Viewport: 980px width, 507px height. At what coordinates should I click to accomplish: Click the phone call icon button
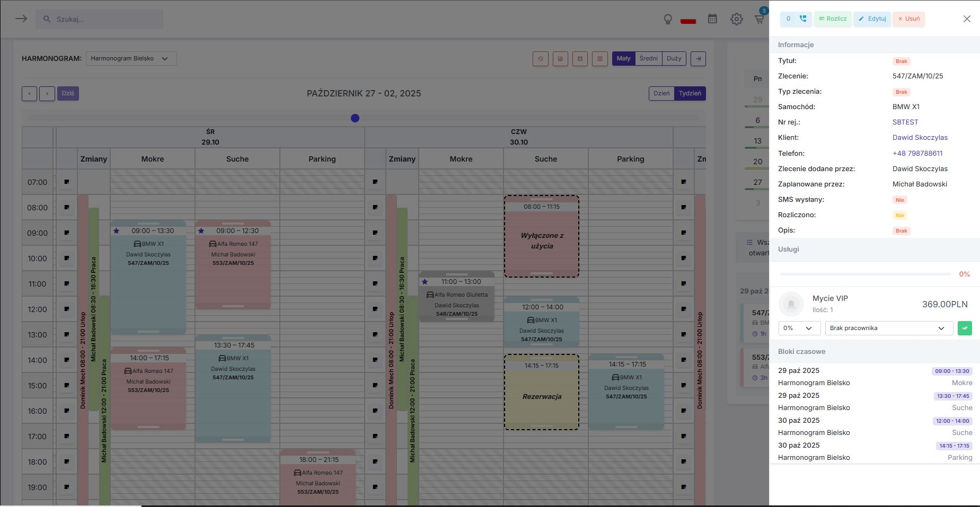802,19
